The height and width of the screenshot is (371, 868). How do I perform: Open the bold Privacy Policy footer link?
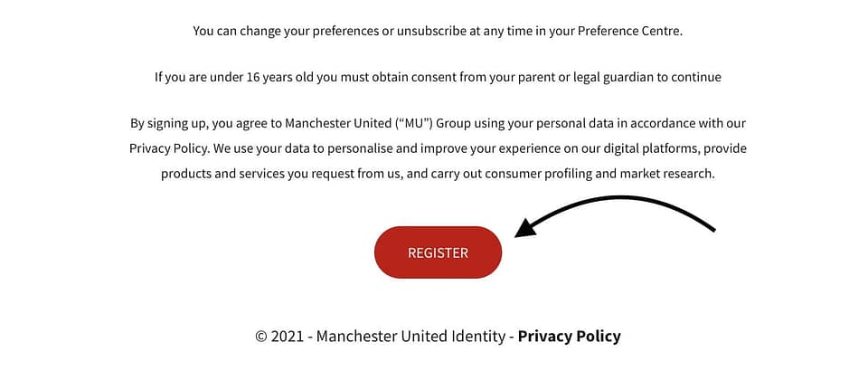569,336
